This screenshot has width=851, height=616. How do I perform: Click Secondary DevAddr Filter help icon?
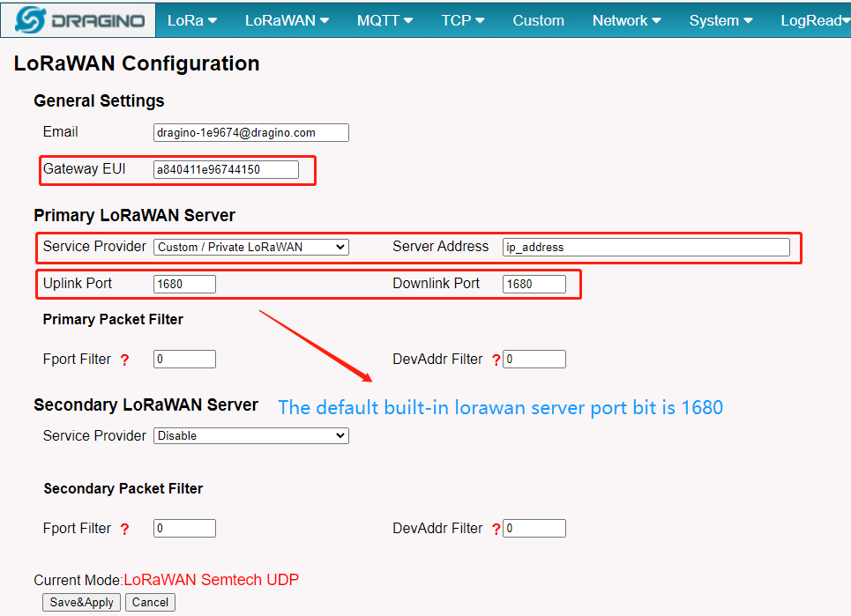[496, 530]
